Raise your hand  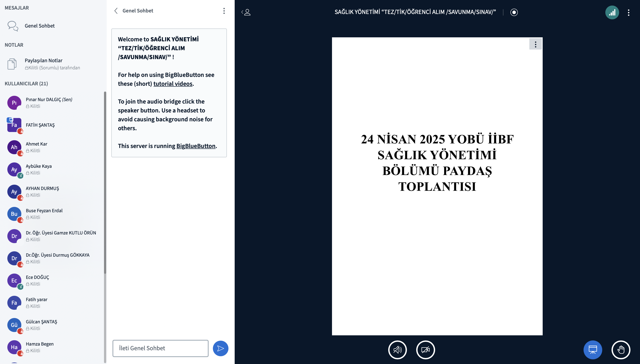coord(621,350)
